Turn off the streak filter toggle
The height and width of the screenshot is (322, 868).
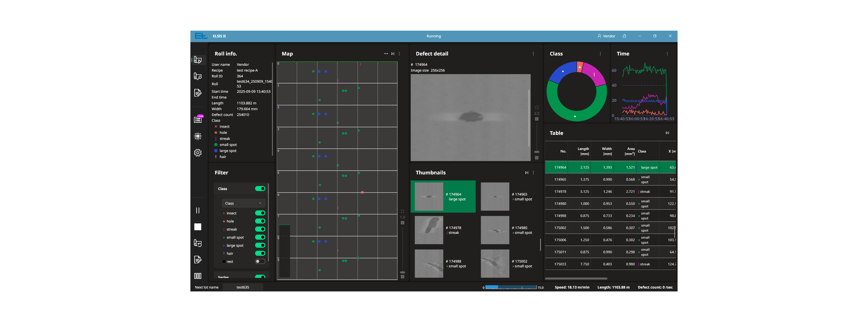click(x=260, y=229)
